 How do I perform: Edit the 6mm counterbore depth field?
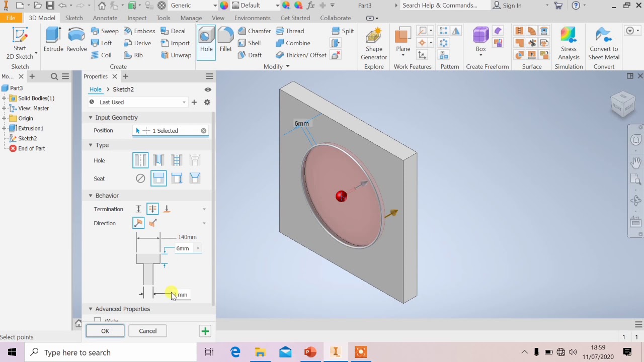click(184, 248)
